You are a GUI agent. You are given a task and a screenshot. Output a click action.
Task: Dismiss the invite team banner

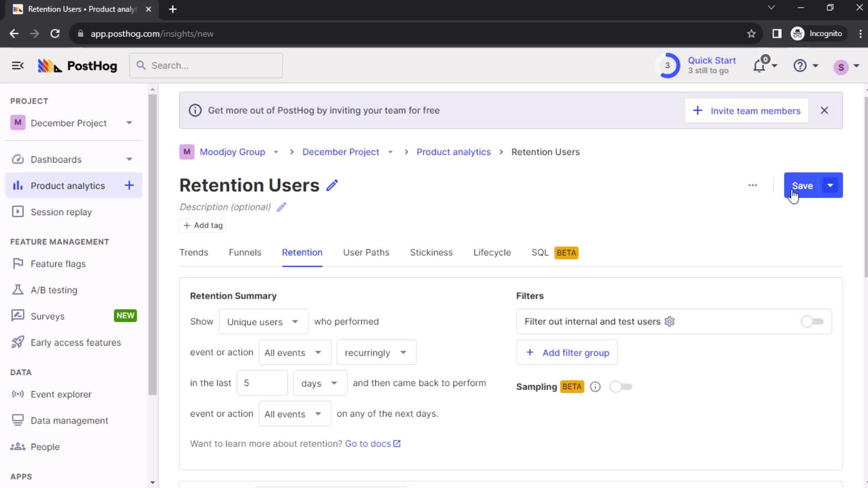[x=825, y=110]
